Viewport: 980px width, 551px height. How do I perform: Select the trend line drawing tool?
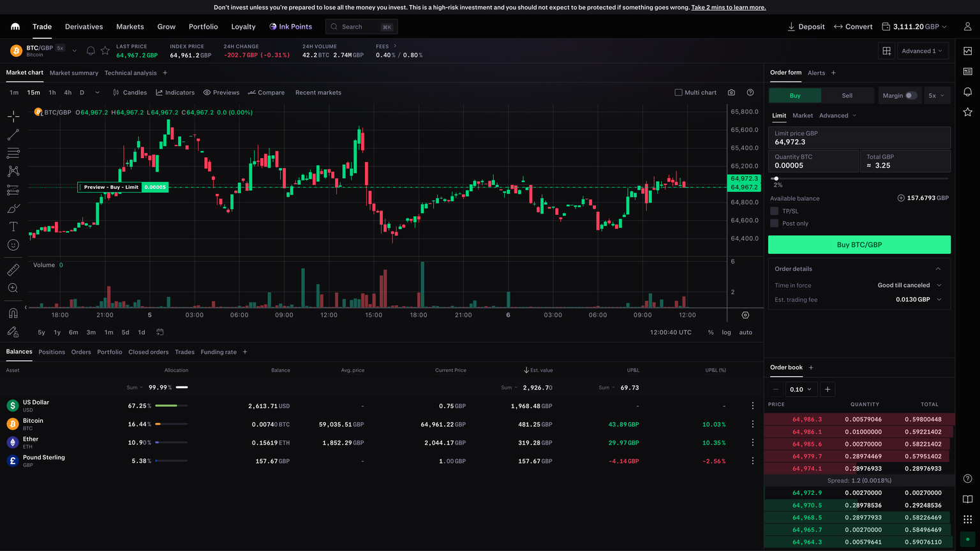(x=13, y=135)
